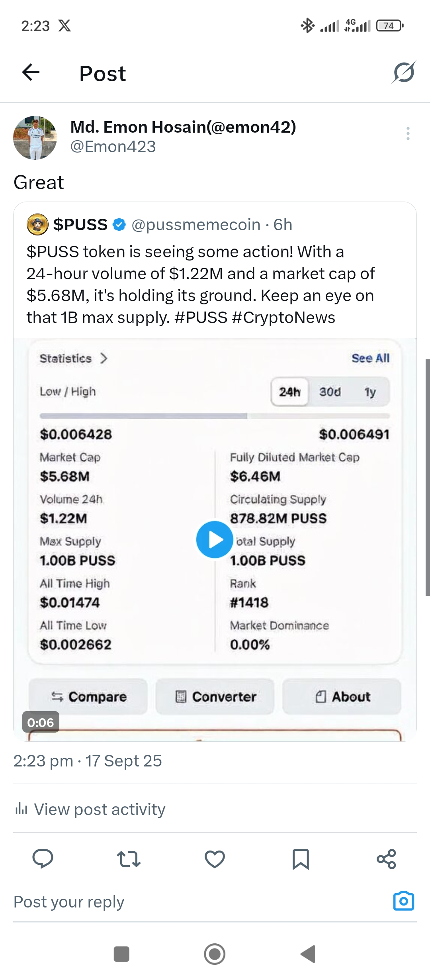This screenshot has width=430, height=980.
Task: Tap the back arrow icon
Action: coord(31,73)
